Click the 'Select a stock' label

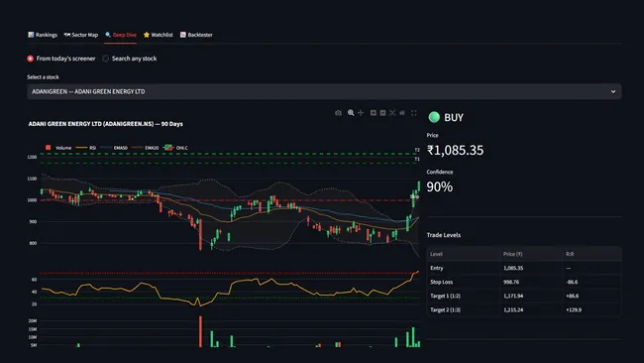(44, 77)
